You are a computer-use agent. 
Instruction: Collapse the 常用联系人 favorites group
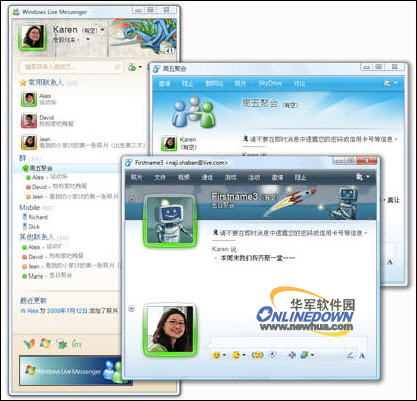pyautogui.click(x=45, y=82)
